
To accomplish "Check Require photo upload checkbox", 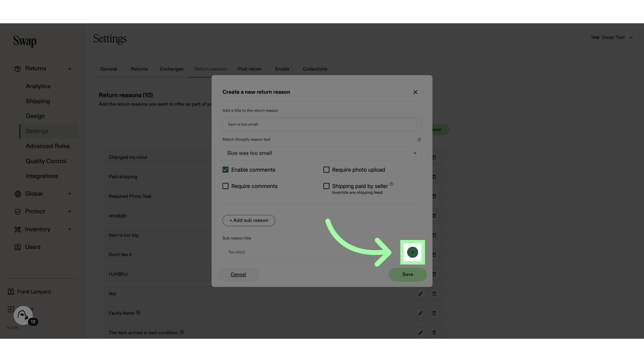I will coord(326,170).
